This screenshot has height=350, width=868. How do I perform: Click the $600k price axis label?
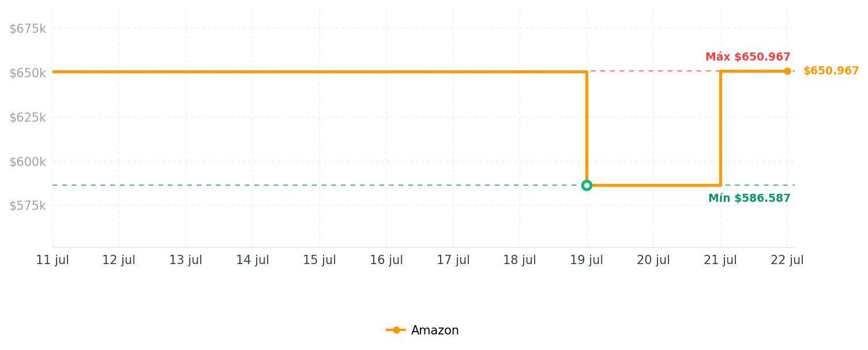(x=28, y=162)
